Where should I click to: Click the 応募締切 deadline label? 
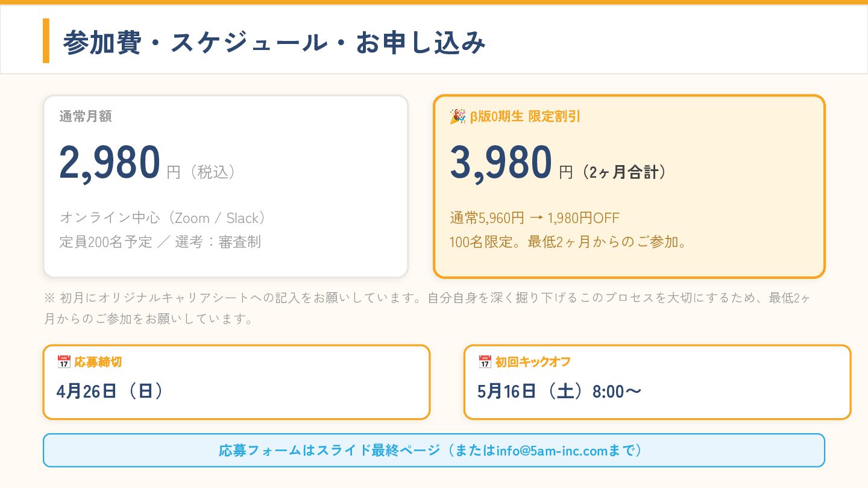tap(98, 362)
